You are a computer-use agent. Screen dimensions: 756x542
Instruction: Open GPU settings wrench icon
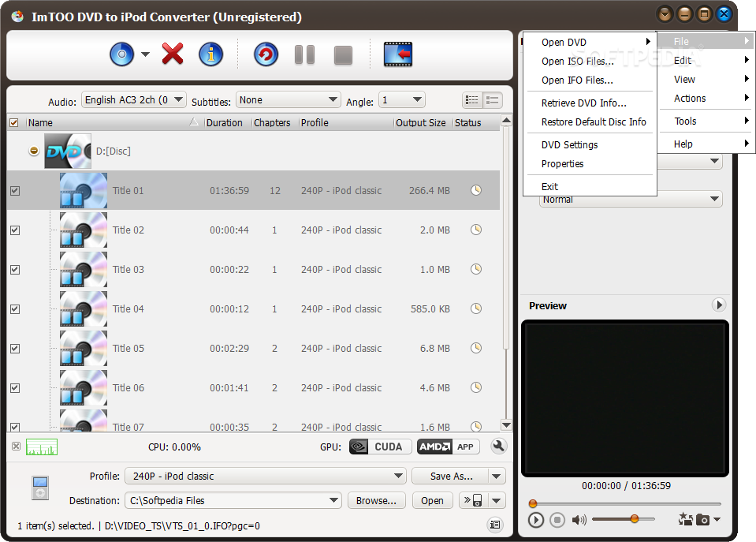click(x=498, y=446)
